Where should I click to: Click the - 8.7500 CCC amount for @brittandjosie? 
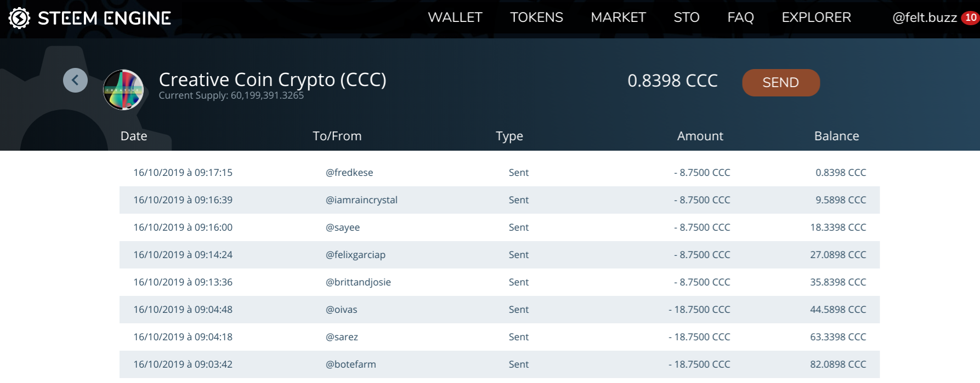(x=702, y=282)
